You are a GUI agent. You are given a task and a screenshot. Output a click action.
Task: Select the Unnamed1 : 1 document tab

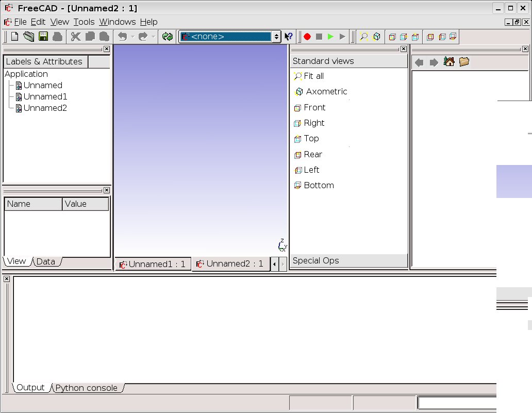(x=152, y=264)
